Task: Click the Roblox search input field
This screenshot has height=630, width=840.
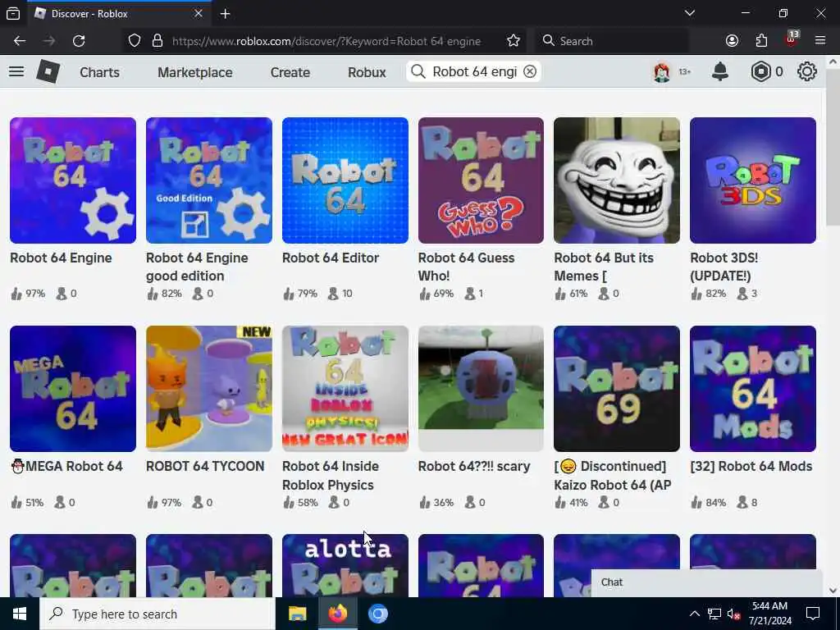Action: click(x=474, y=71)
